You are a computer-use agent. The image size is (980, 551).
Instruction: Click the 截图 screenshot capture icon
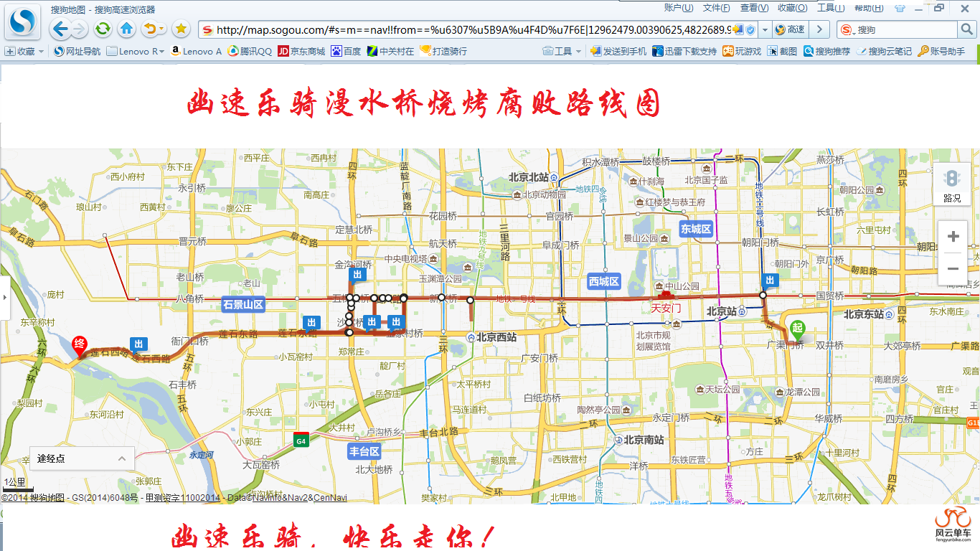pyautogui.click(x=773, y=51)
